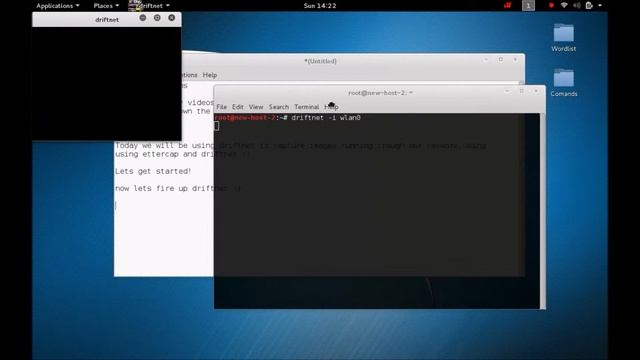Open the Terminal menu in terminal window
The height and width of the screenshot is (360, 640).
[x=307, y=107]
